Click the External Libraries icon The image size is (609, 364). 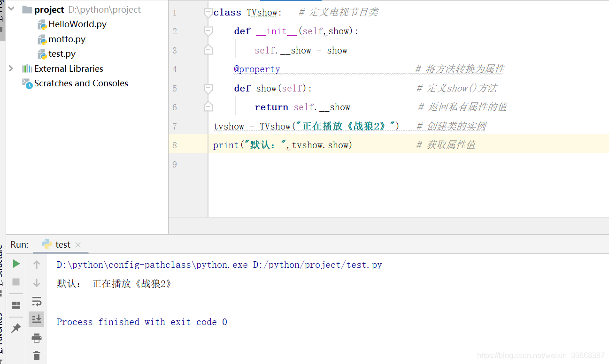27,68
